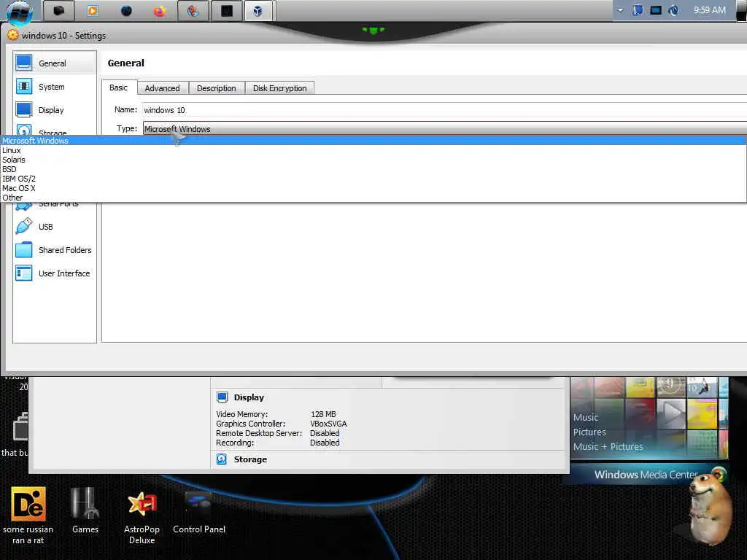Click the Name field containing windows 10
Screen dimensions: 747x560
point(444,110)
